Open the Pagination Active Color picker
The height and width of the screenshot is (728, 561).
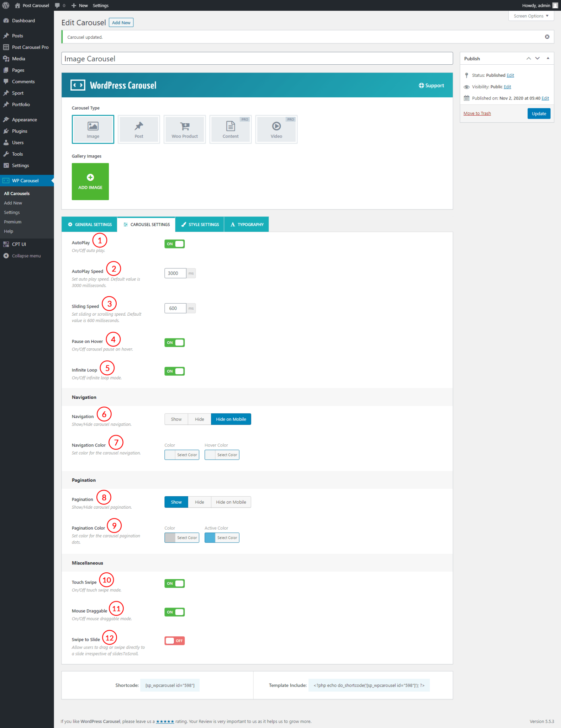tap(222, 537)
